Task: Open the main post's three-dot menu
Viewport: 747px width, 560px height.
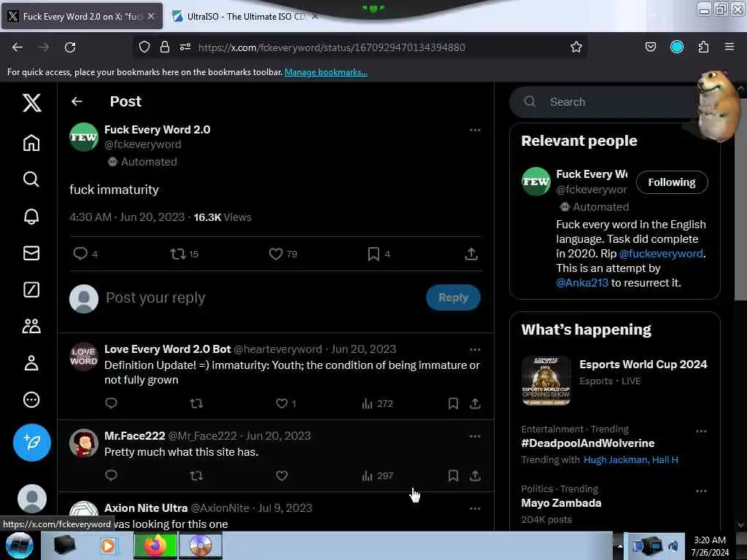Action: tap(474, 130)
